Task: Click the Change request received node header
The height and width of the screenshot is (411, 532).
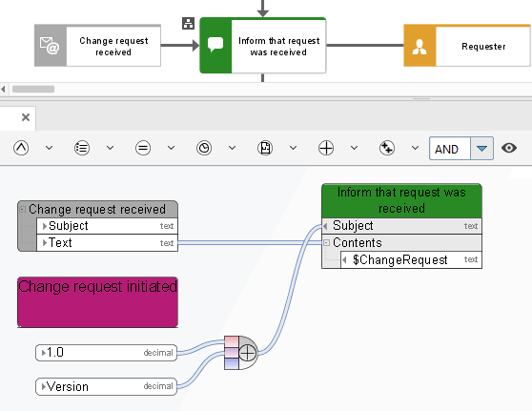Action: point(97,209)
